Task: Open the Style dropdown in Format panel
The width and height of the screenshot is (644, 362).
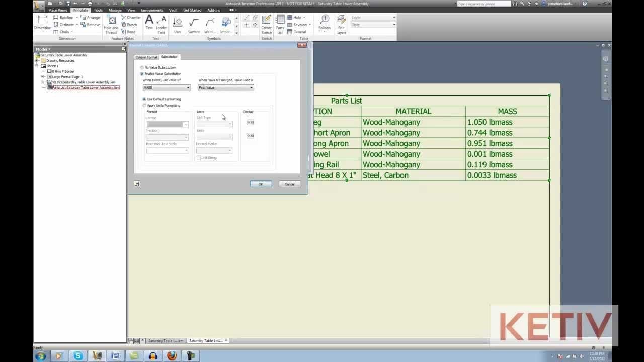Action: [373, 25]
